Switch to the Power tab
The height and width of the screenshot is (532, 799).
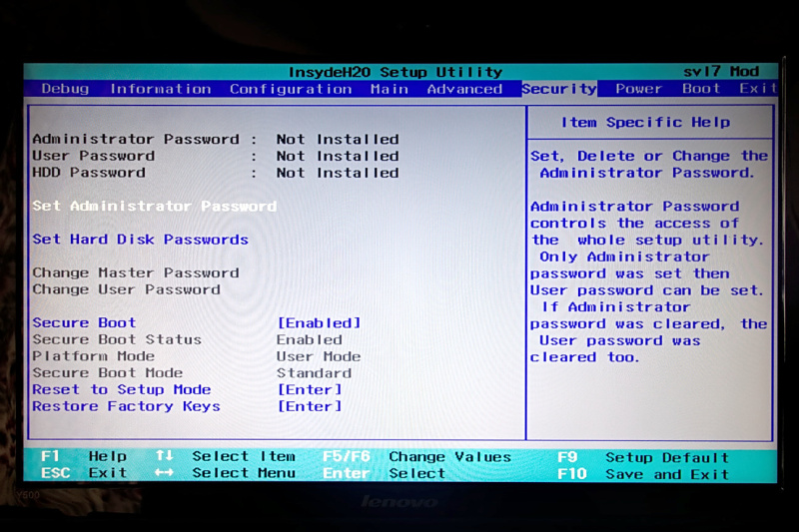(x=638, y=89)
